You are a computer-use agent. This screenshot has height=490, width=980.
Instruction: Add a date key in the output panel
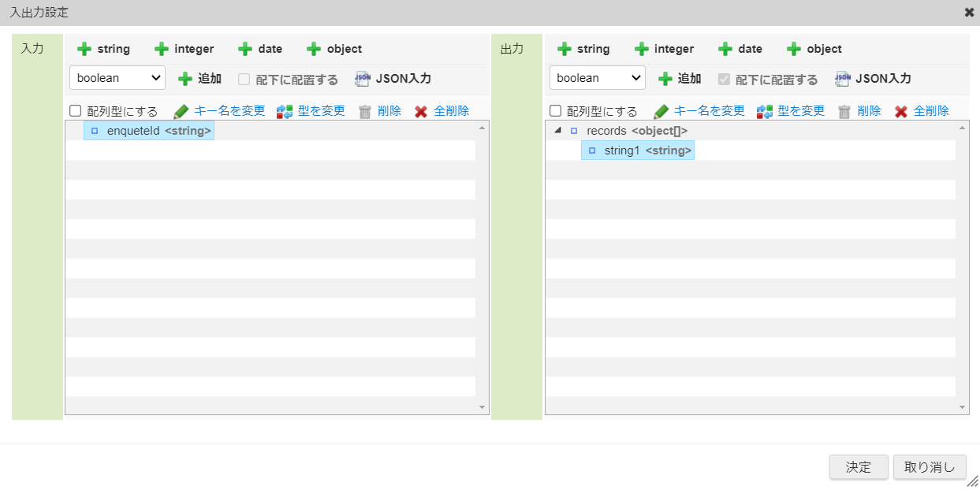pyautogui.click(x=740, y=49)
